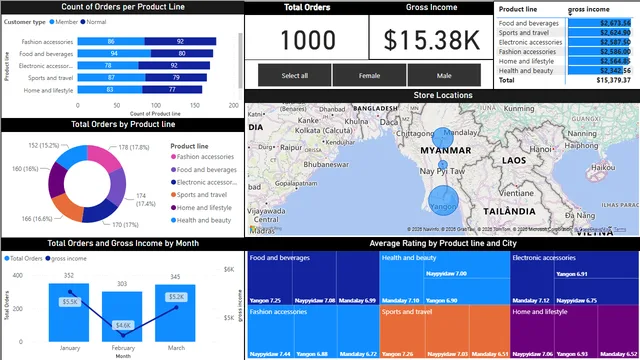
Task: Select purple treemap tile Mandalay 6.52
Action: 618,331
